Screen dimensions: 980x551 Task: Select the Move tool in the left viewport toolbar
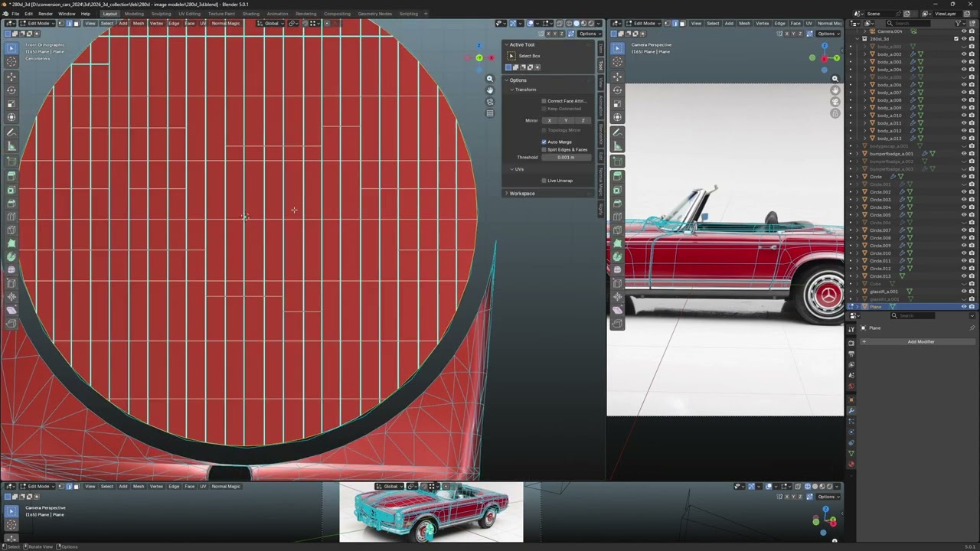tap(11, 77)
